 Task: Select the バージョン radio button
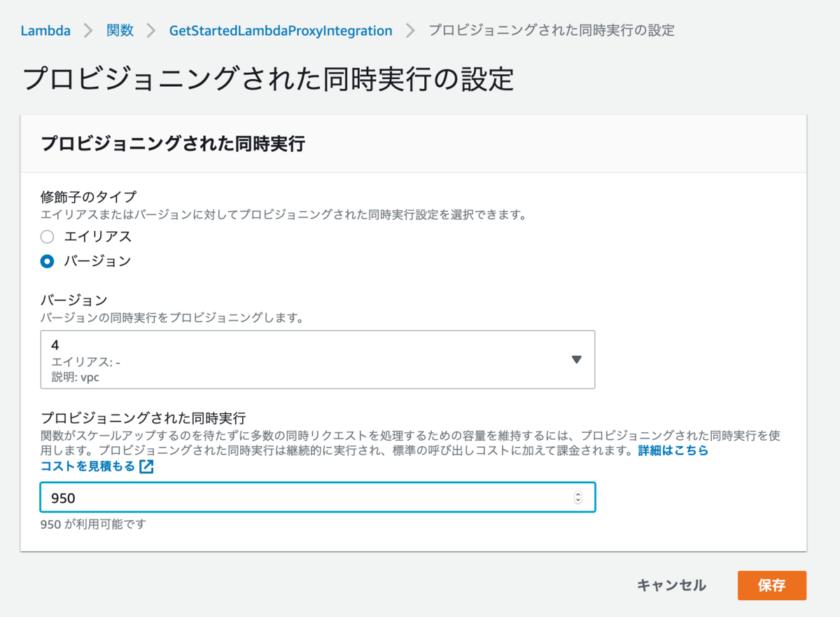pyautogui.click(x=48, y=261)
